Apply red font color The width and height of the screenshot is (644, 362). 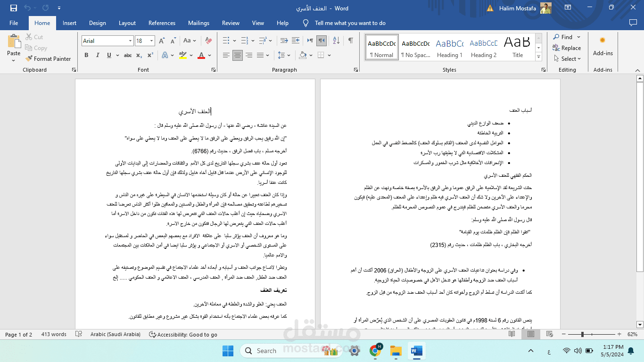(x=201, y=55)
